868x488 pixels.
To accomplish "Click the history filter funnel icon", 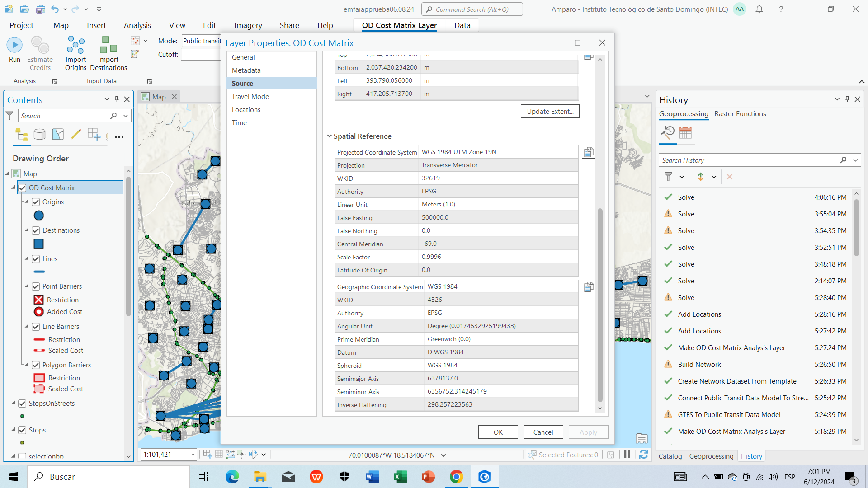I will coord(668,177).
